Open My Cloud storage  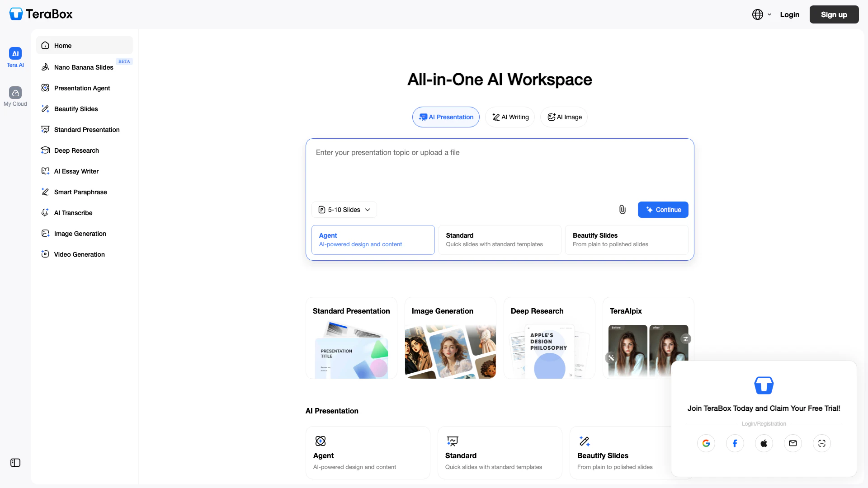pos(15,96)
